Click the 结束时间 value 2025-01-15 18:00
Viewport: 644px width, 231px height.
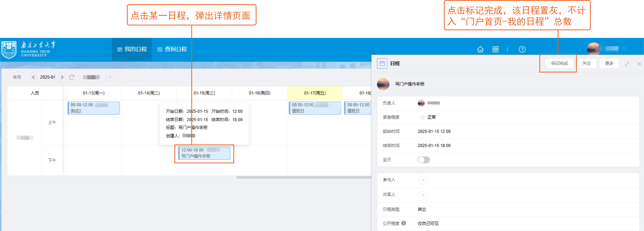434,146
